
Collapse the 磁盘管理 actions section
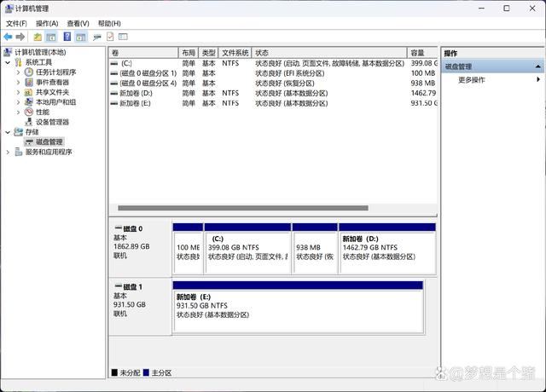[538, 66]
